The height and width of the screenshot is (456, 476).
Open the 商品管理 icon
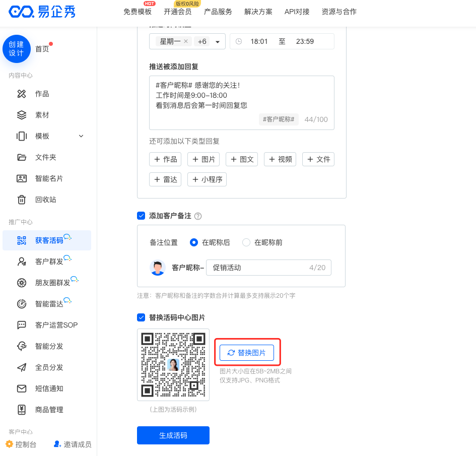(22, 410)
